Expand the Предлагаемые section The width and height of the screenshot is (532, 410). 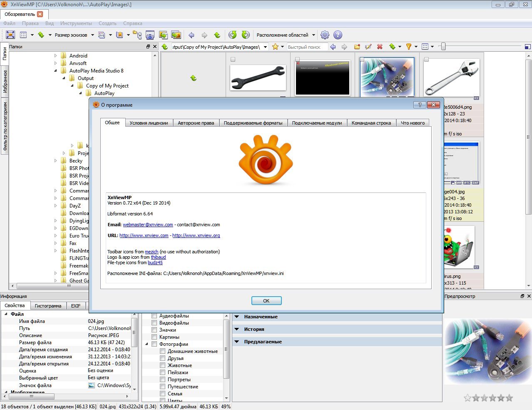click(x=236, y=342)
